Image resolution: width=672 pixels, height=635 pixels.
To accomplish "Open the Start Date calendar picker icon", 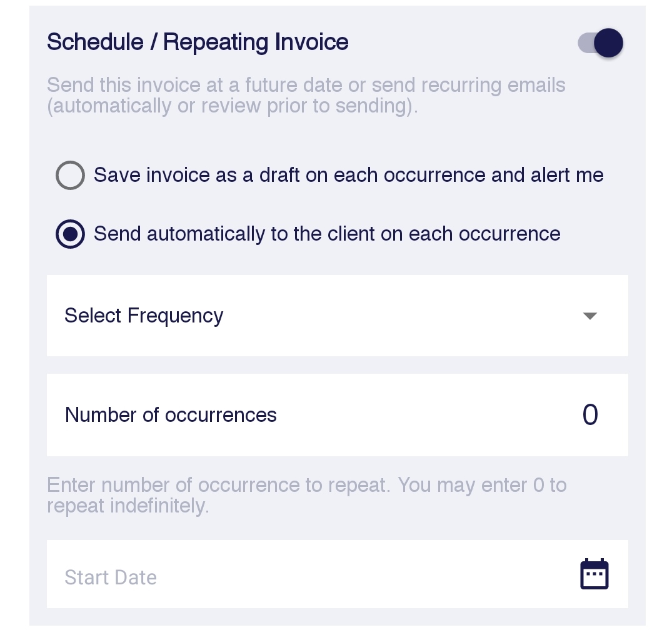I will click(x=594, y=574).
